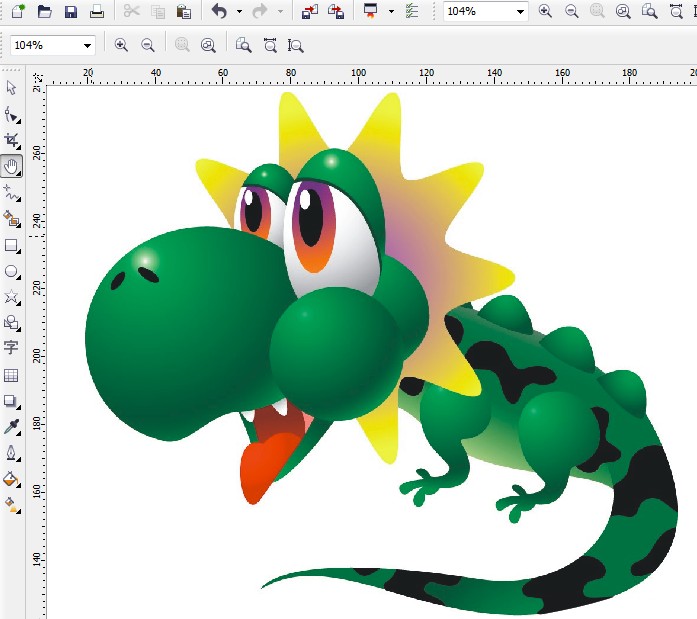The image size is (697, 619).
Task: Select the Star polygon tool
Action: tap(12, 297)
